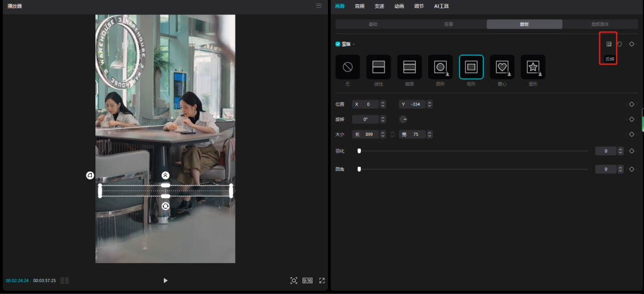Add keyframe for 旋转 rotation row

(631, 119)
